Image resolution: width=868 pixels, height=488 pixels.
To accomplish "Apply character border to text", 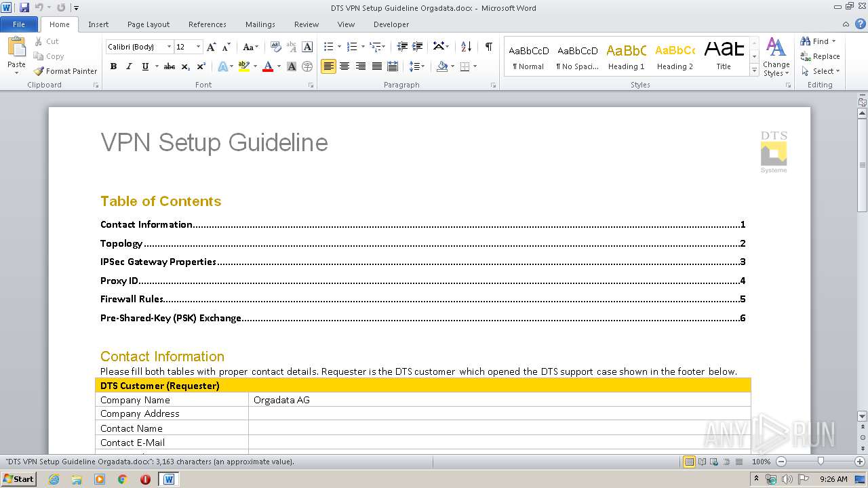I will [x=307, y=47].
